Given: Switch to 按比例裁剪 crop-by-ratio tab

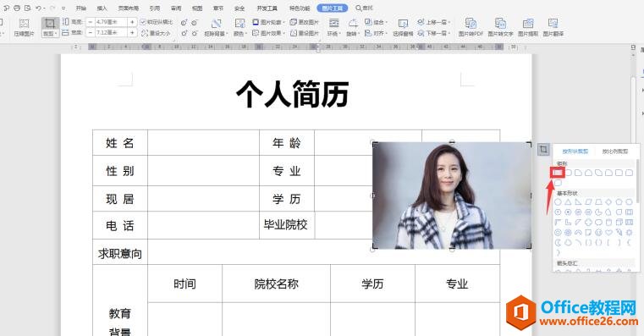Looking at the screenshot, I should [x=615, y=151].
